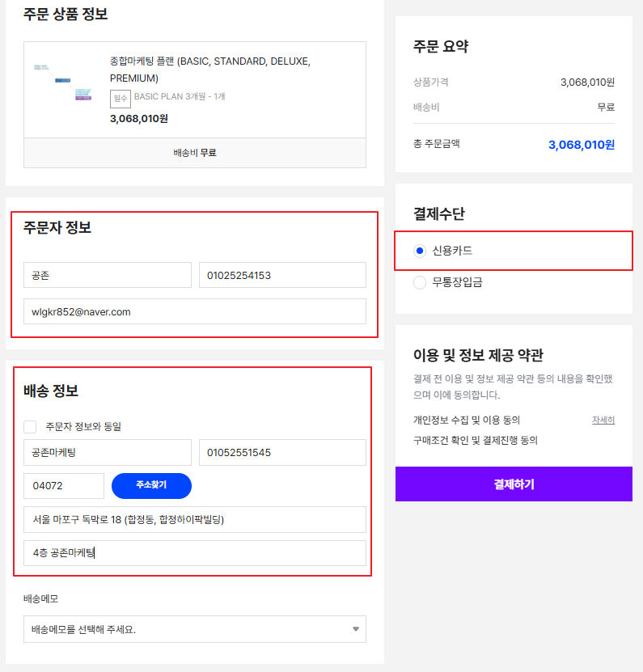Click the orderer email field

pos(194,311)
